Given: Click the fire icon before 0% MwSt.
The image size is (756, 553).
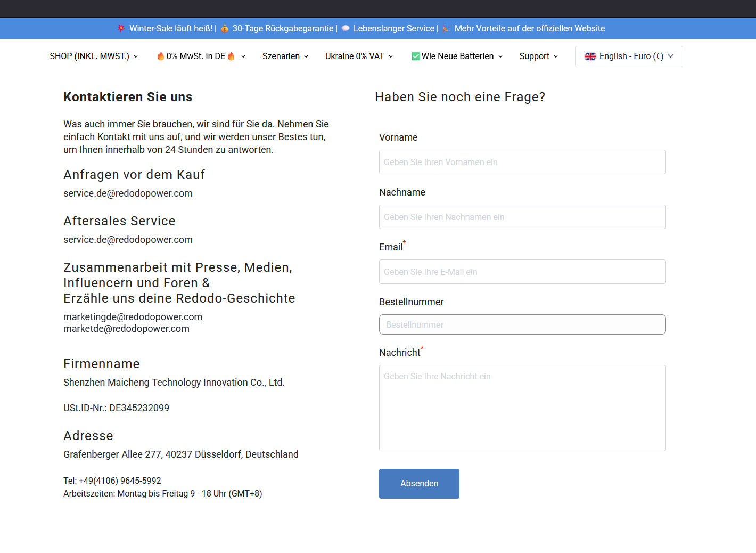Looking at the screenshot, I should (160, 56).
